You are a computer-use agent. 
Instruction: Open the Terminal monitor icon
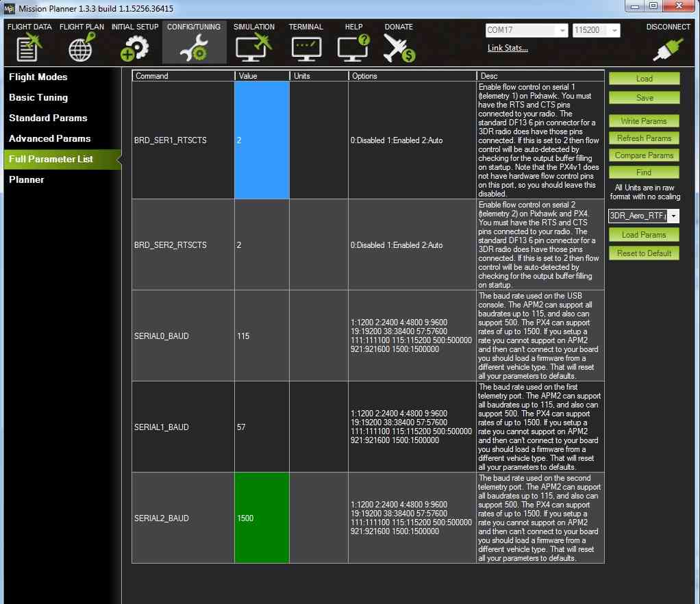(x=305, y=48)
